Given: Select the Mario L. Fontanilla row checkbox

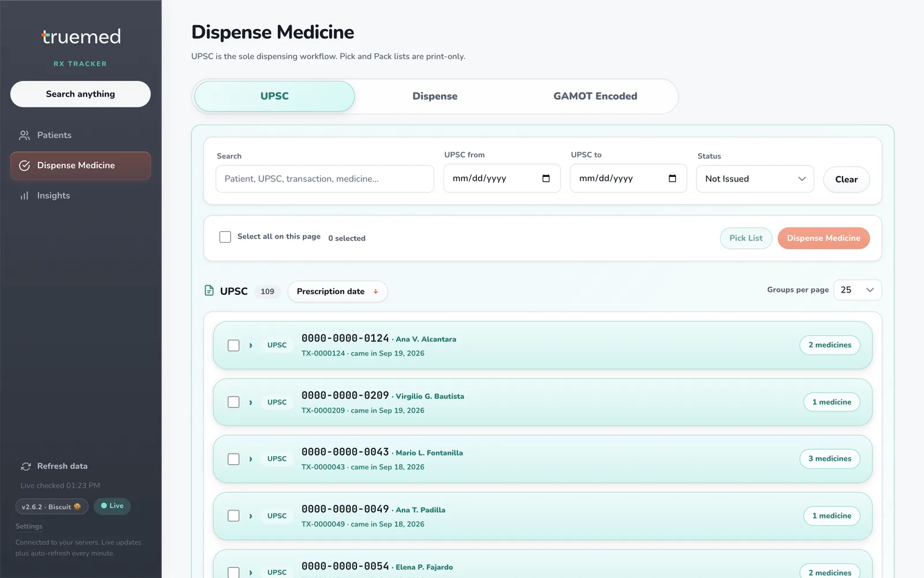Looking at the screenshot, I should pyautogui.click(x=233, y=459).
